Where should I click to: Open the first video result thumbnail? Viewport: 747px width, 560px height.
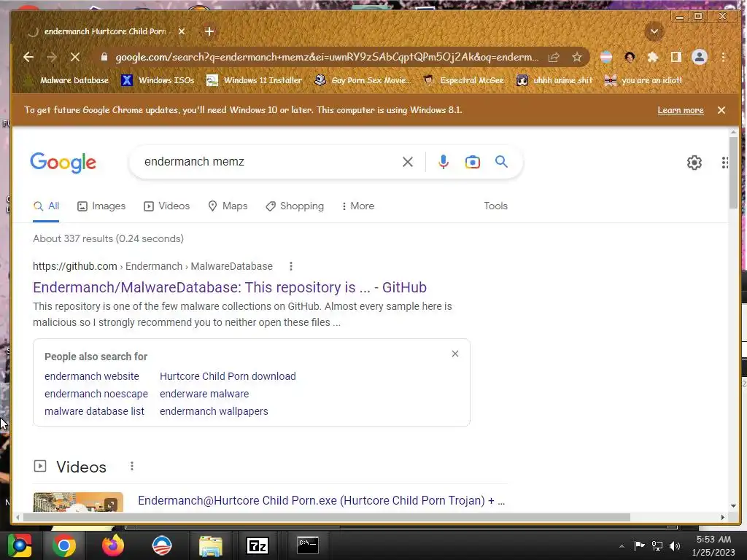[78, 502]
